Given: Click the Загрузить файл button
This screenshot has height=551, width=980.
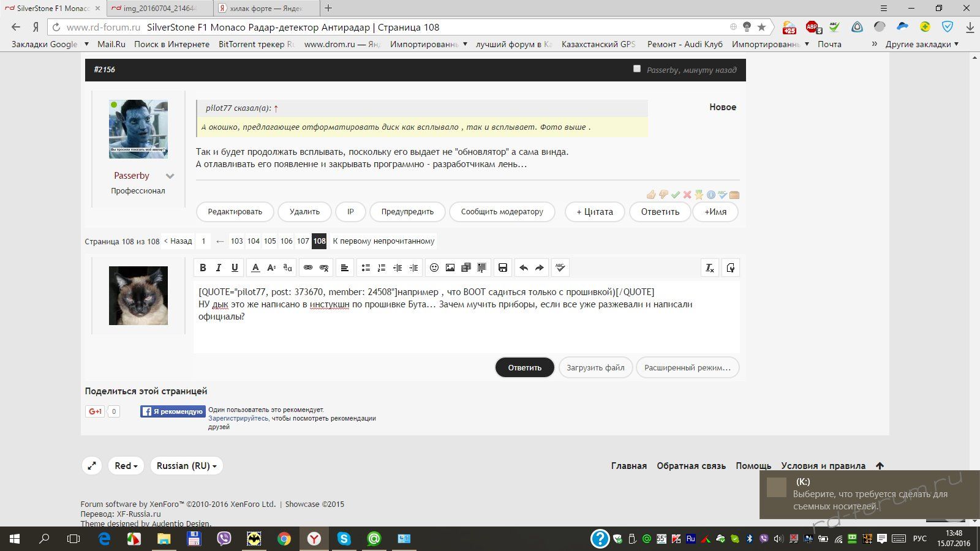Looking at the screenshot, I should (x=595, y=368).
